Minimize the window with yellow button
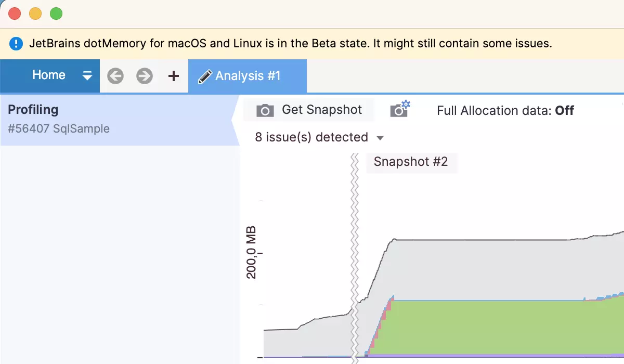624x364 pixels. click(35, 14)
